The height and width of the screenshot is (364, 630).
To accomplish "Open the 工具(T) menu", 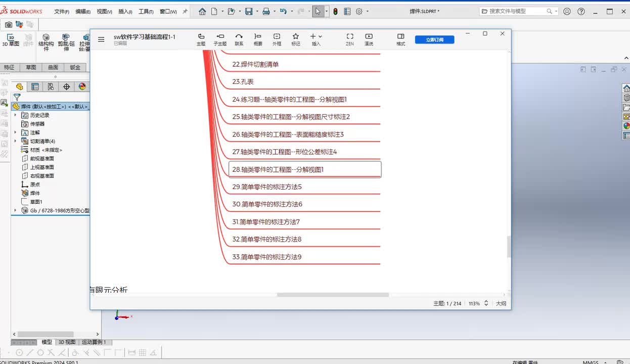I will pyautogui.click(x=146, y=12).
